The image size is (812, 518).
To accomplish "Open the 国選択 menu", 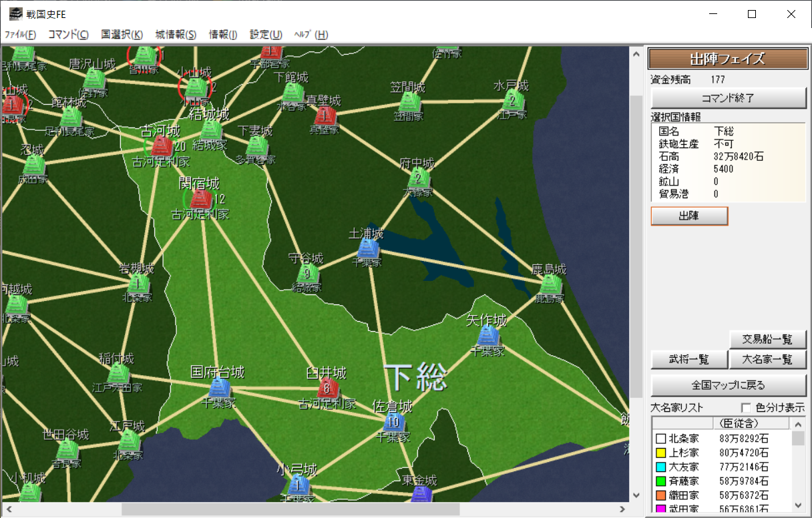I will pos(122,35).
